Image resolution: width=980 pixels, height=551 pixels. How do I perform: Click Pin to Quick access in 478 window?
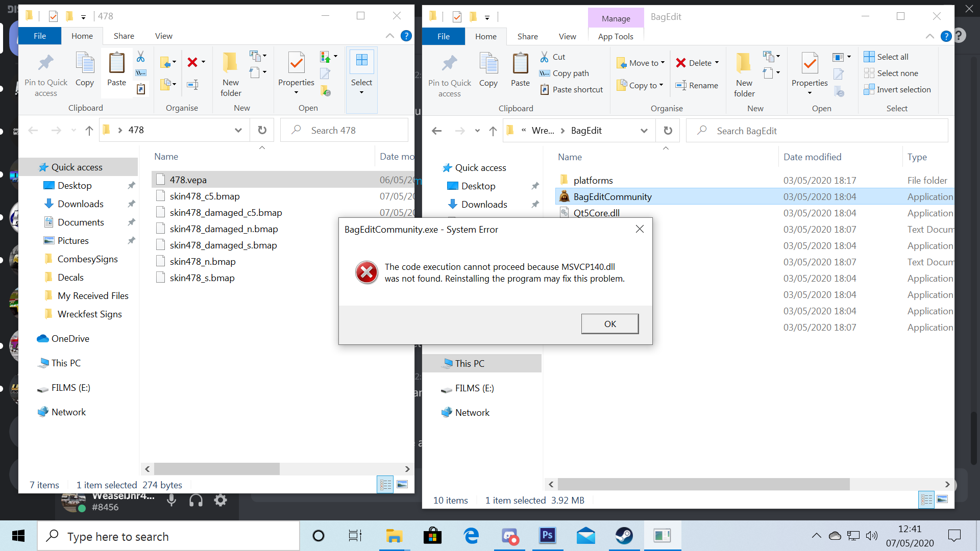pyautogui.click(x=45, y=75)
